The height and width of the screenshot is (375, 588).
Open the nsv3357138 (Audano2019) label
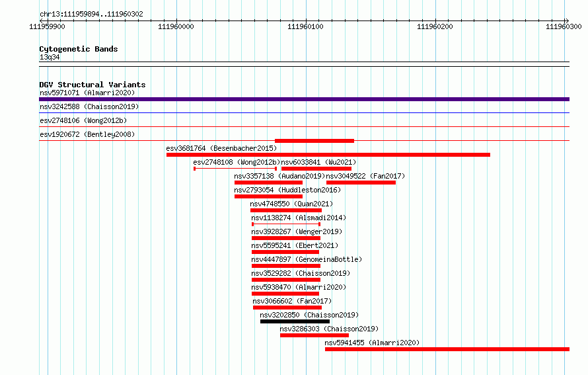coord(279,176)
